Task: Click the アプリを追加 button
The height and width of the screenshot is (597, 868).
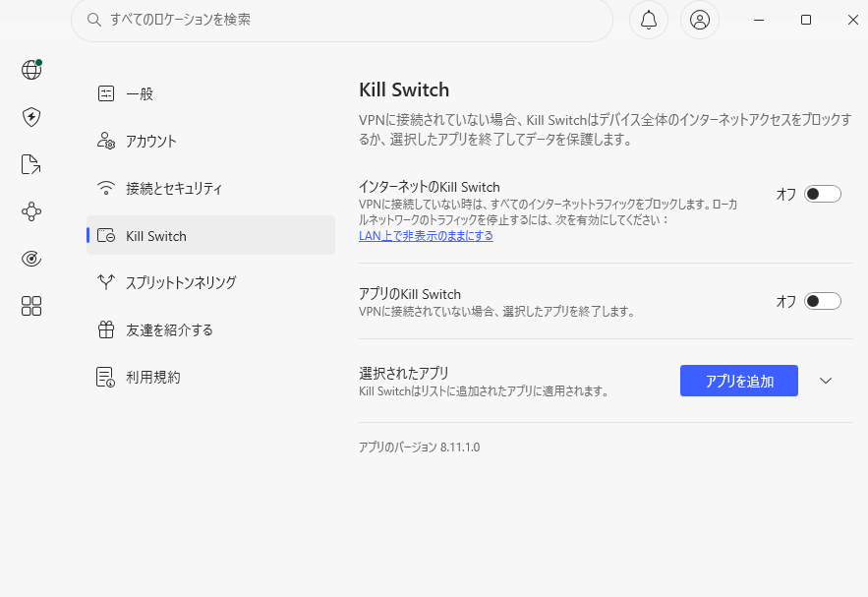Action: (x=739, y=381)
